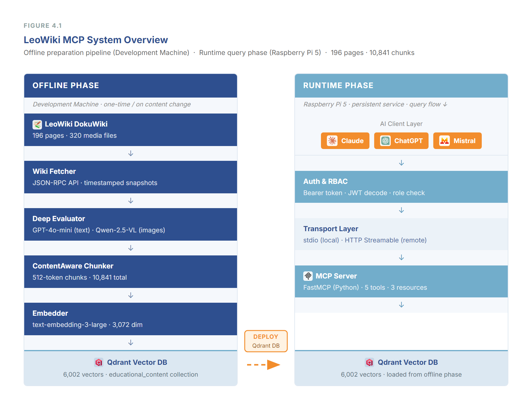Click the Qdrant icon in offline phase

pos(99,362)
